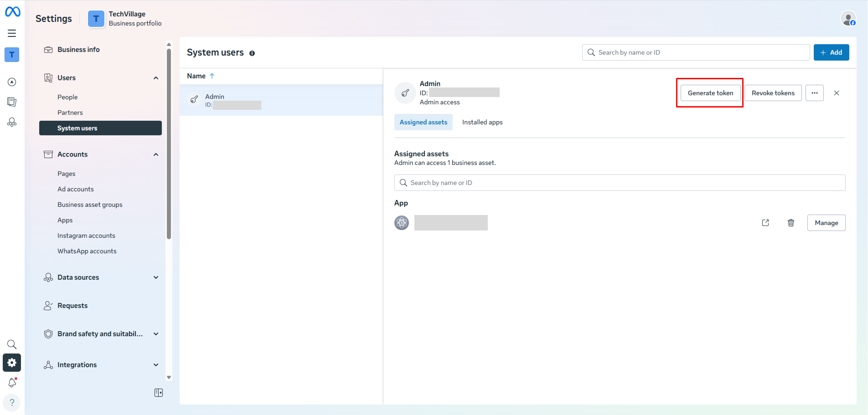Expand the Integrations section
Viewport: 868px width, 415px height.
[156, 365]
